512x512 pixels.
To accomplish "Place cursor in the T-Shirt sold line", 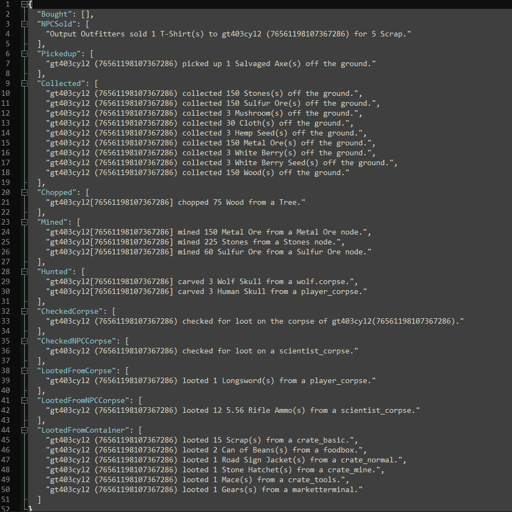I will 228,34.
